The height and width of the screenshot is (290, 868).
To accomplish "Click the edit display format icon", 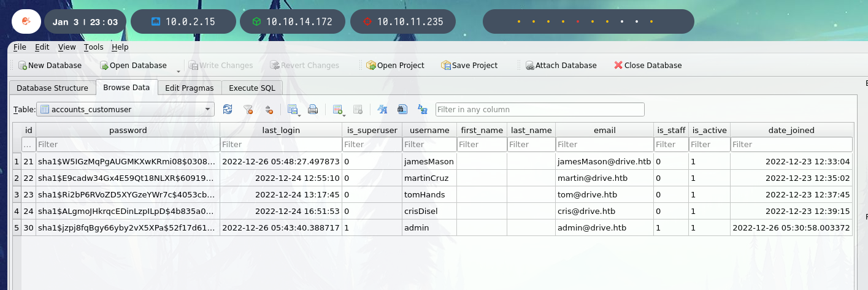I will [x=382, y=110].
